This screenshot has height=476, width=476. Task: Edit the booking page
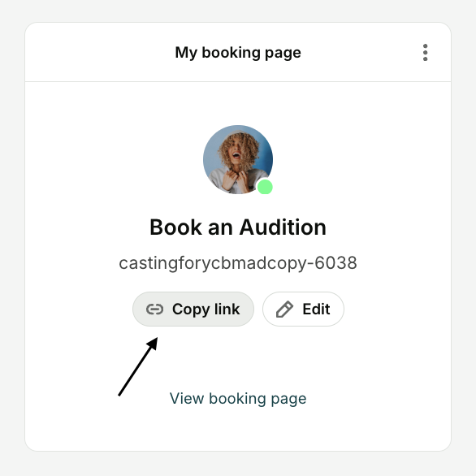(x=303, y=309)
